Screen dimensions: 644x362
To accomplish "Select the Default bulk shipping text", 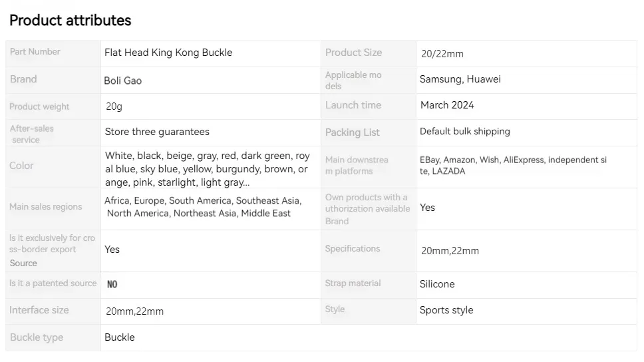I will (464, 131).
